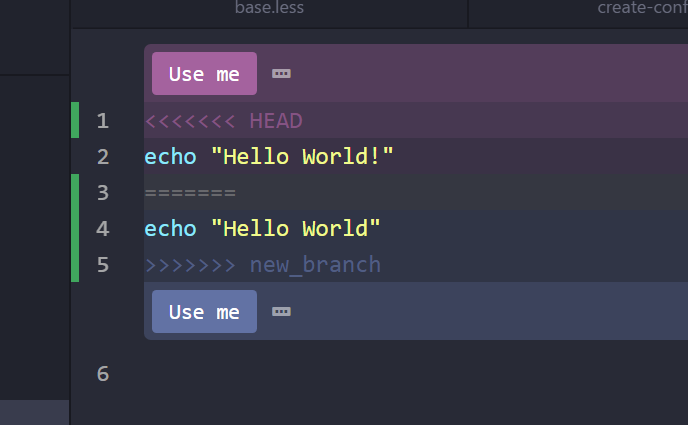
Task: Click the blue "Use me" button for new_branch
Action: 204,311
